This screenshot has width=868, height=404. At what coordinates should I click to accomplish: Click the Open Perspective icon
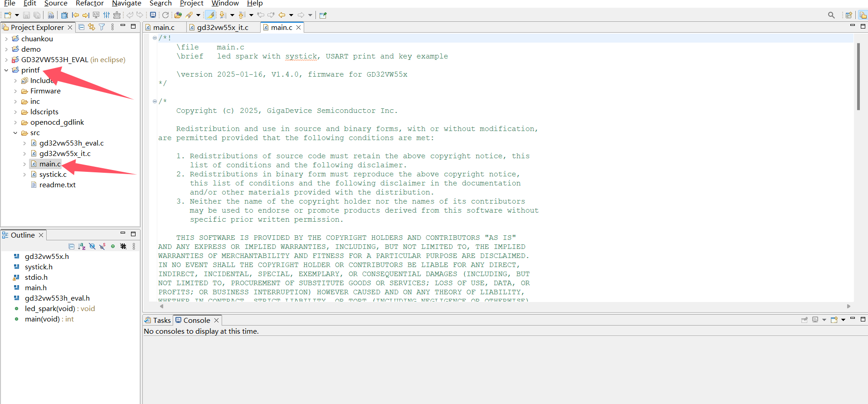(849, 15)
